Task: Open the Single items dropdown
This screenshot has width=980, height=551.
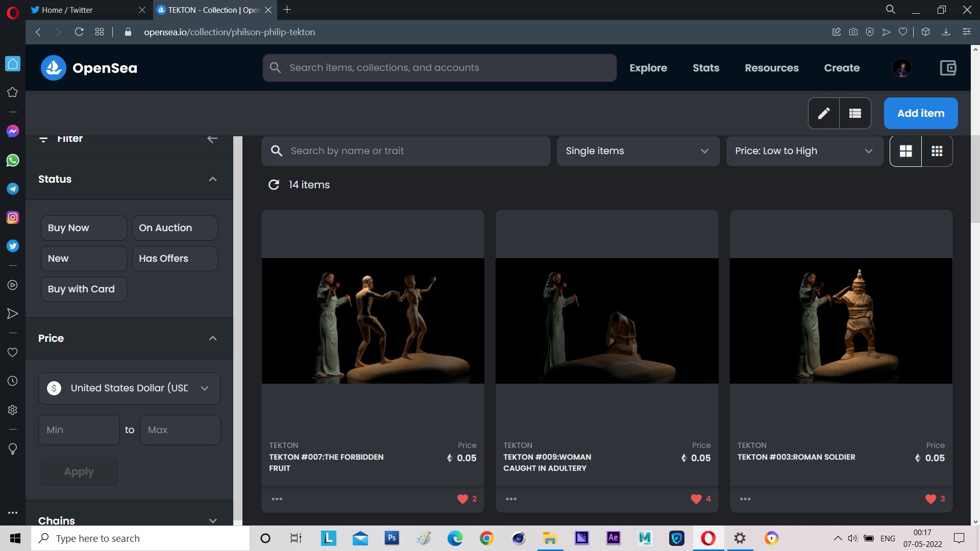Action: (x=638, y=151)
